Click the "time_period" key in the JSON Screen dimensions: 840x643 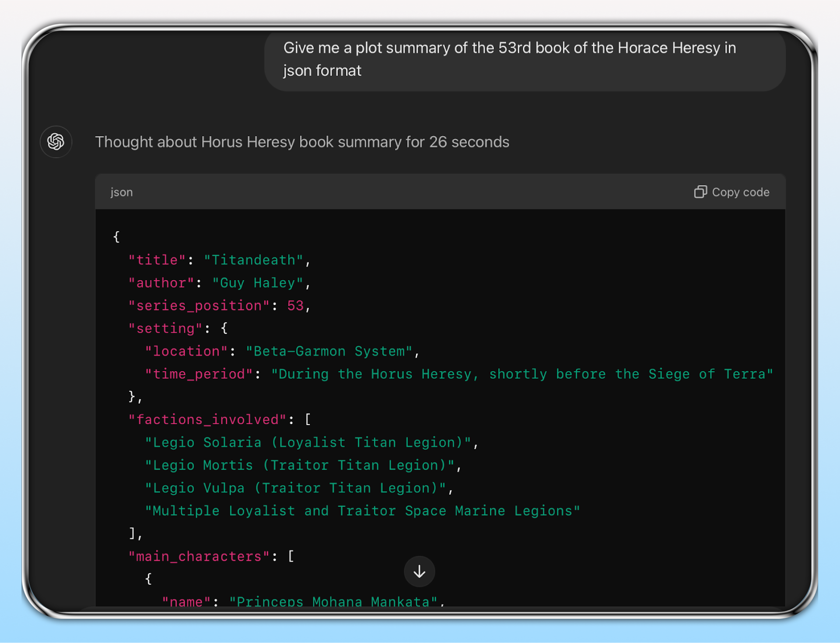coord(199,374)
